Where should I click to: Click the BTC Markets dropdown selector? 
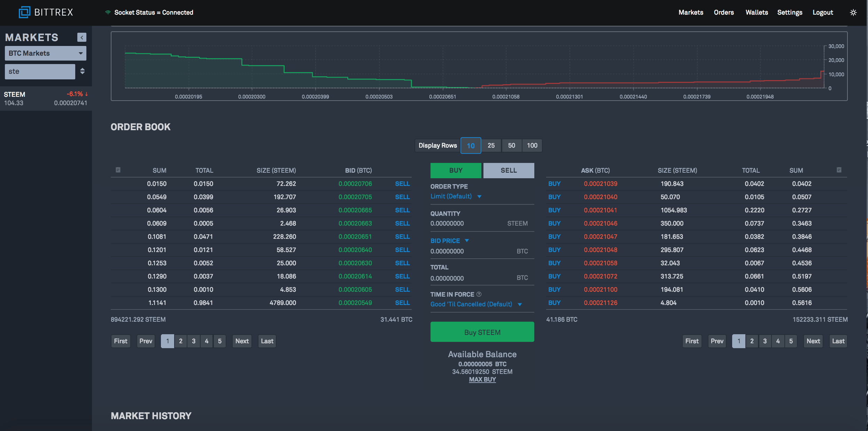pos(46,53)
